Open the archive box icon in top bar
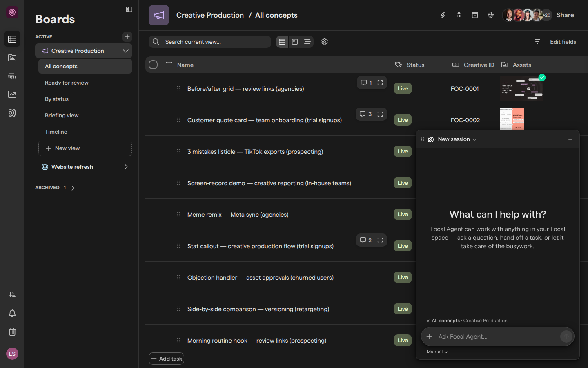 click(475, 15)
